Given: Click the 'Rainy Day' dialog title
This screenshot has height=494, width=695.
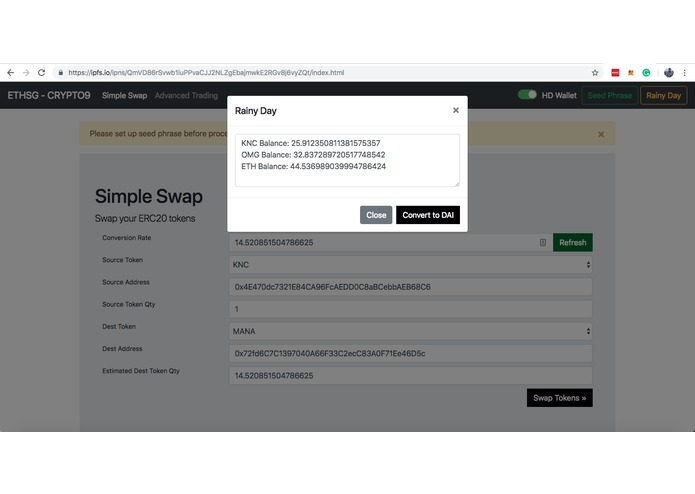Looking at the screenshot, I should tap(256, 111).
